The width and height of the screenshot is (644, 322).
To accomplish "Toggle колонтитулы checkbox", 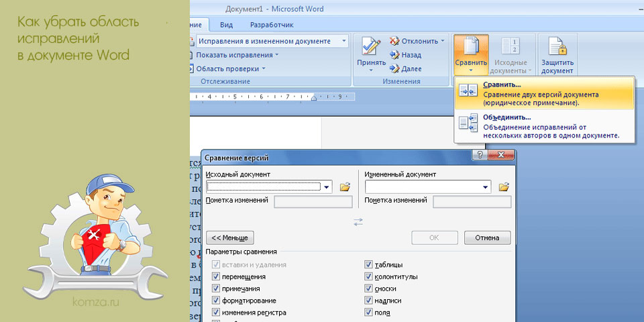I will 368,276.
